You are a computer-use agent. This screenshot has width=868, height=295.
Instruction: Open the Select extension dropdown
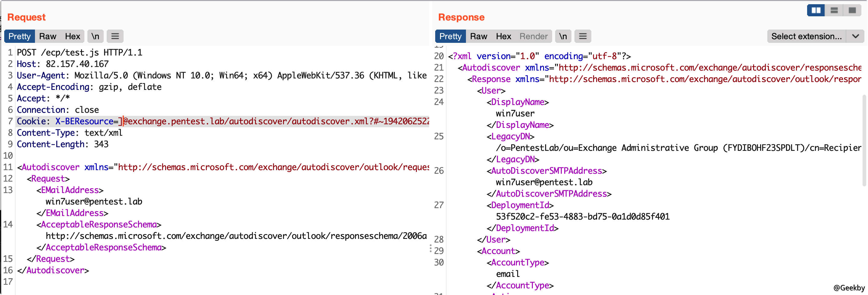806,36
